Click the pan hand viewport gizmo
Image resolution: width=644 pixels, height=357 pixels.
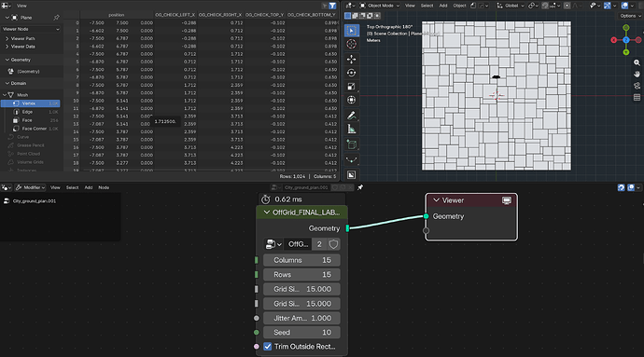(637, 75)
